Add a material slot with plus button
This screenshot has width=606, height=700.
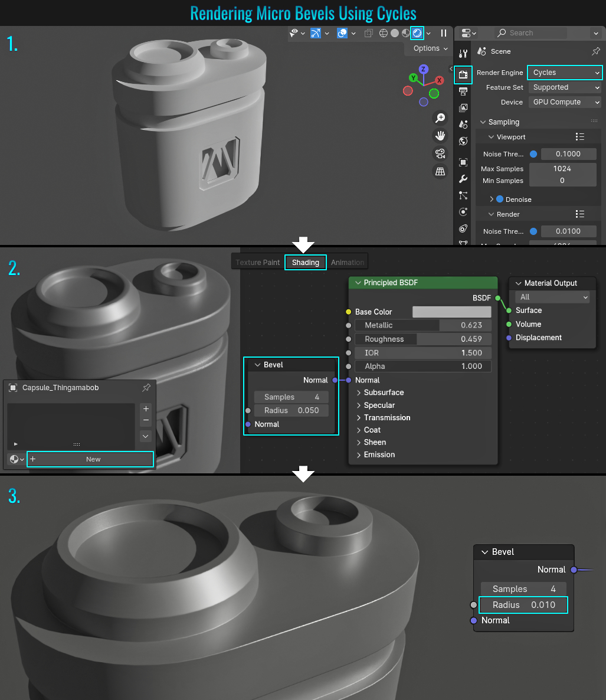pyautogui.click(x=146, y=408)
